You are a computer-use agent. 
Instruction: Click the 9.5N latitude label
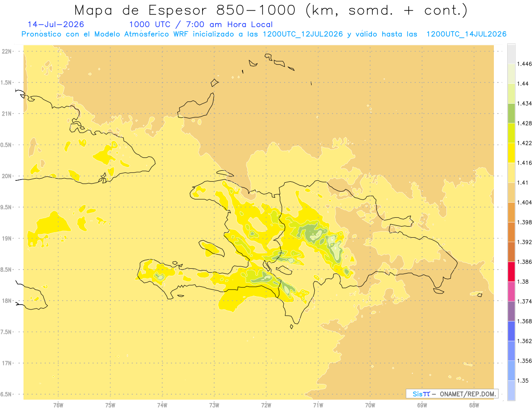point(7,207)
